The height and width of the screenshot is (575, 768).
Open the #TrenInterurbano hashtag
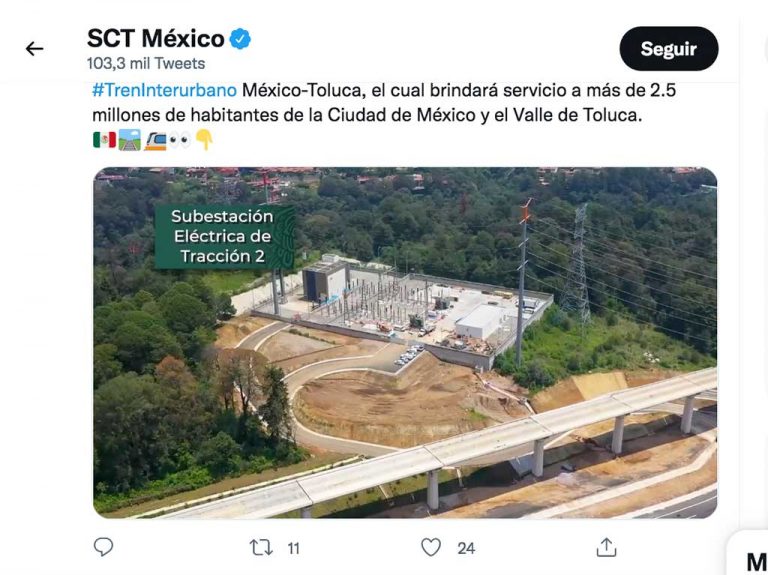165,90
